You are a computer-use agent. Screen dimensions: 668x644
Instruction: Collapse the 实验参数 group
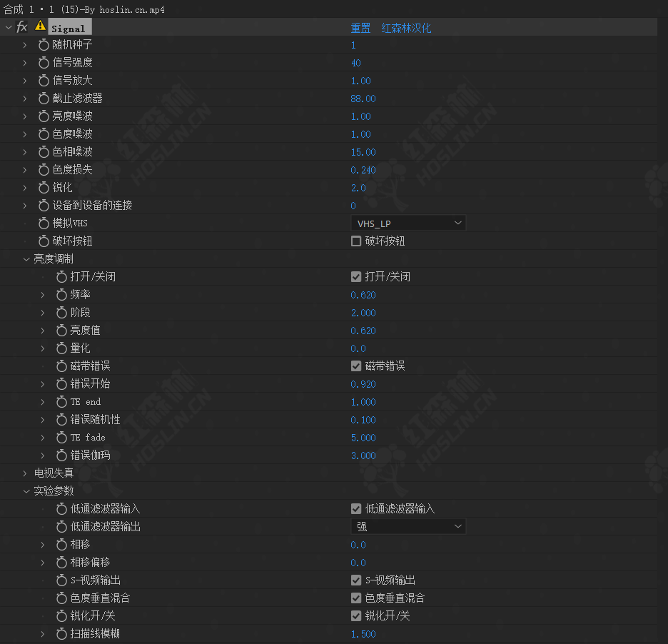26,491
